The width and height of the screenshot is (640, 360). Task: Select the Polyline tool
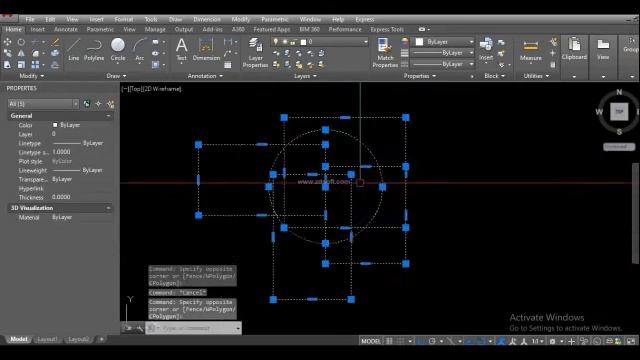tap(94, 49)
